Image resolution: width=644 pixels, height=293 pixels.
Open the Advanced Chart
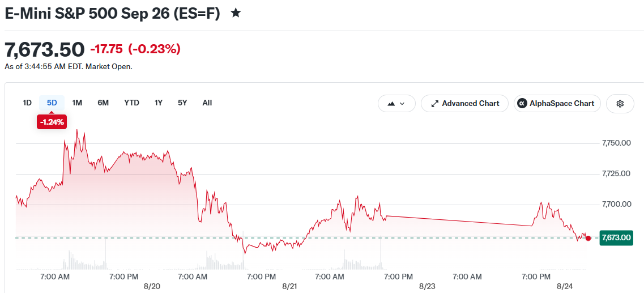point(464,104)
